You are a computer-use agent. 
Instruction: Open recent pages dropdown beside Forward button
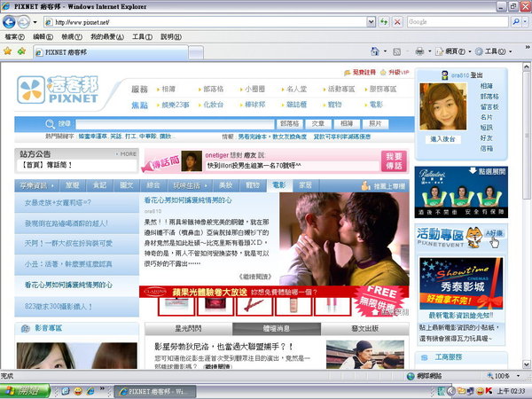click(x=35, y=22)
